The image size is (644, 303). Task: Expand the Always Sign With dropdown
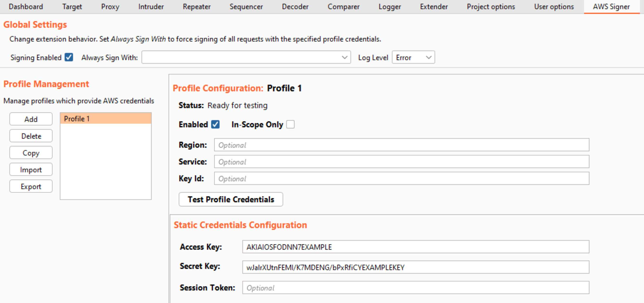click(x=246, y=57)
